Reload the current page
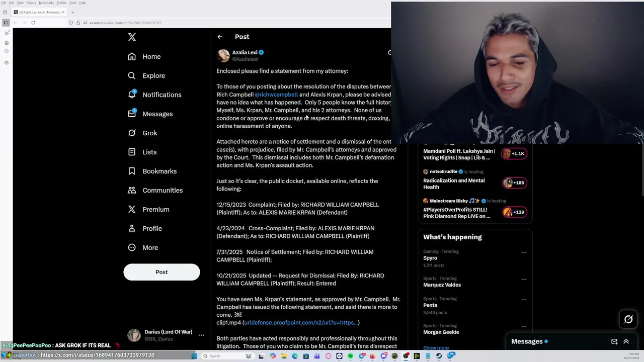Image resolution: width=644 pixels, height=362 pixels. [33, 23]
